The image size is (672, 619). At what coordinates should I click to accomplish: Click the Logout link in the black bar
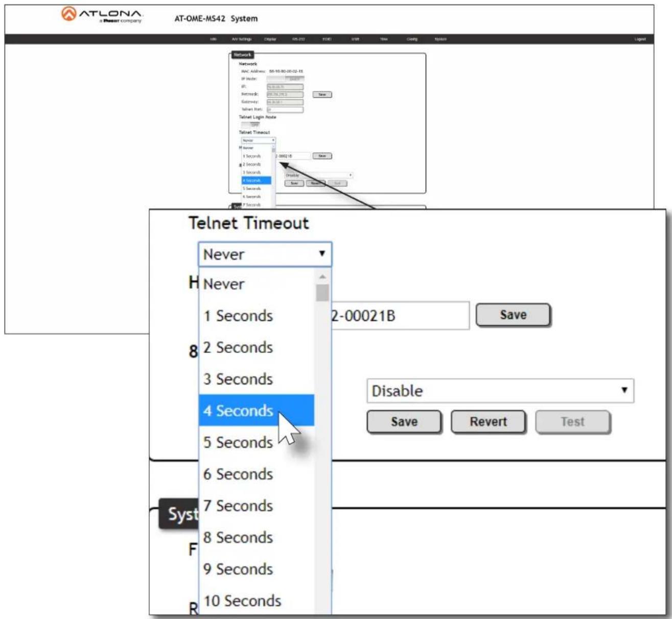tap(640, 39)
